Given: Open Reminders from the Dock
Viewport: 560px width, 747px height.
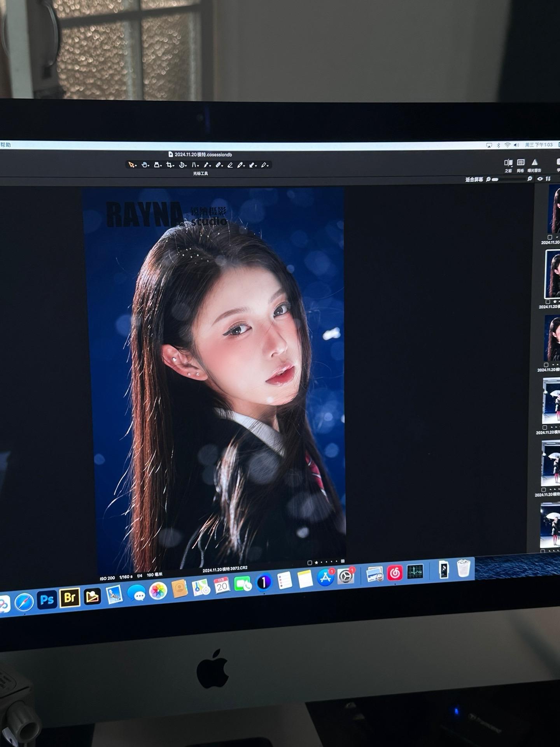Looking at the screenshot, I should (285, 580).
